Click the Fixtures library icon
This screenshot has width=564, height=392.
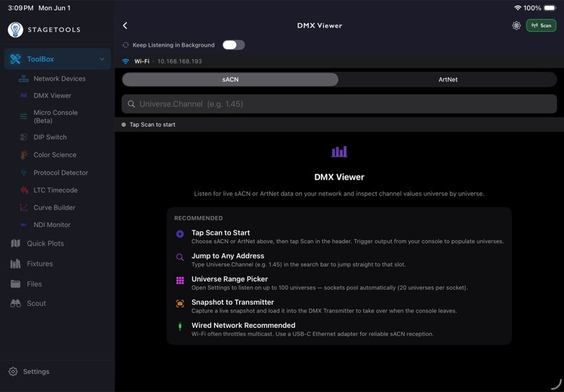pos(16,264)
